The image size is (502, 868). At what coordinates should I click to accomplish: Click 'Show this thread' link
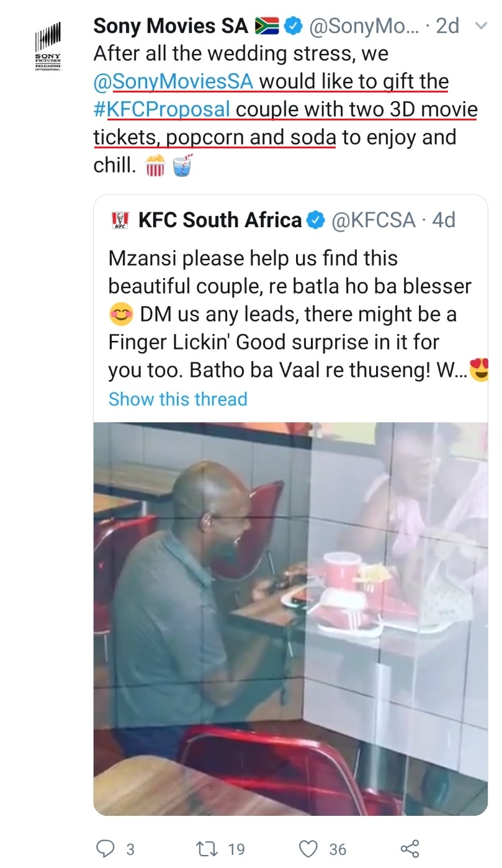pyautogui.click(x=177, y=399)
